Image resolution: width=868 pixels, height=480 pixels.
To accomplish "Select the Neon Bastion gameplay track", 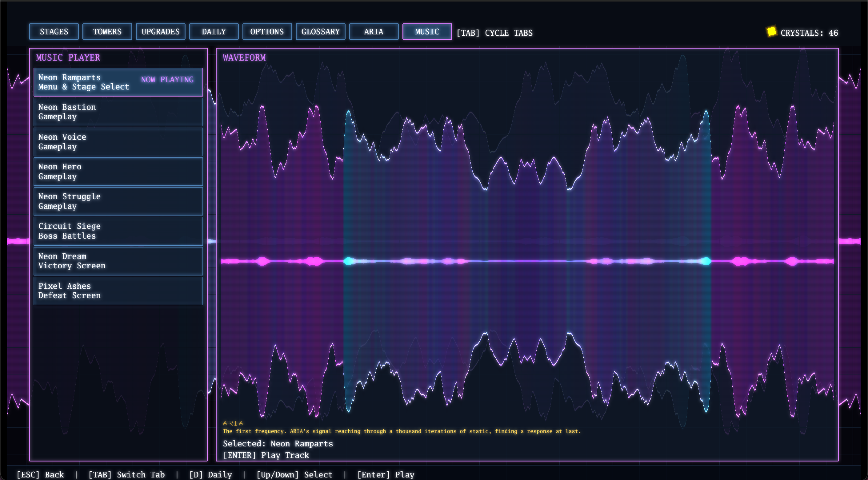I will pyautogui.click(x=118, y=112).
